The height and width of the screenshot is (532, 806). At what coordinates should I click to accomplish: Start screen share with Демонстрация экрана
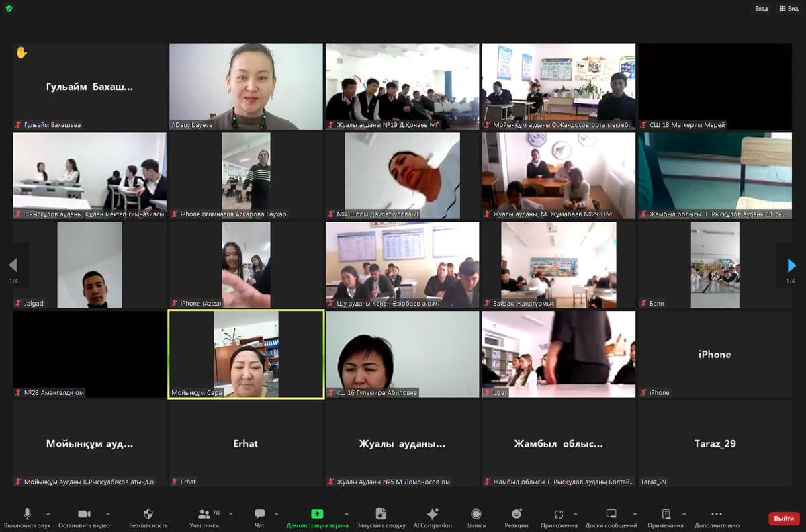point(317,514)
